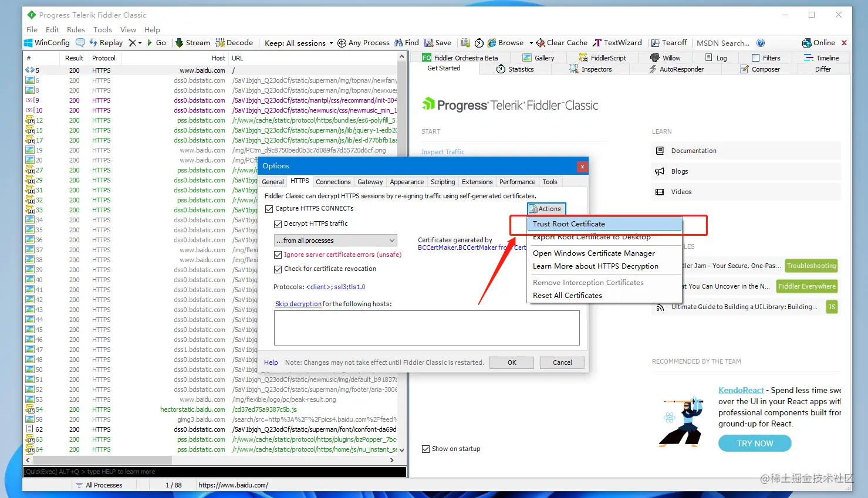Open the AutoResponder tab
The width and height of the screenshot is (868, 498).
(676, 69)
